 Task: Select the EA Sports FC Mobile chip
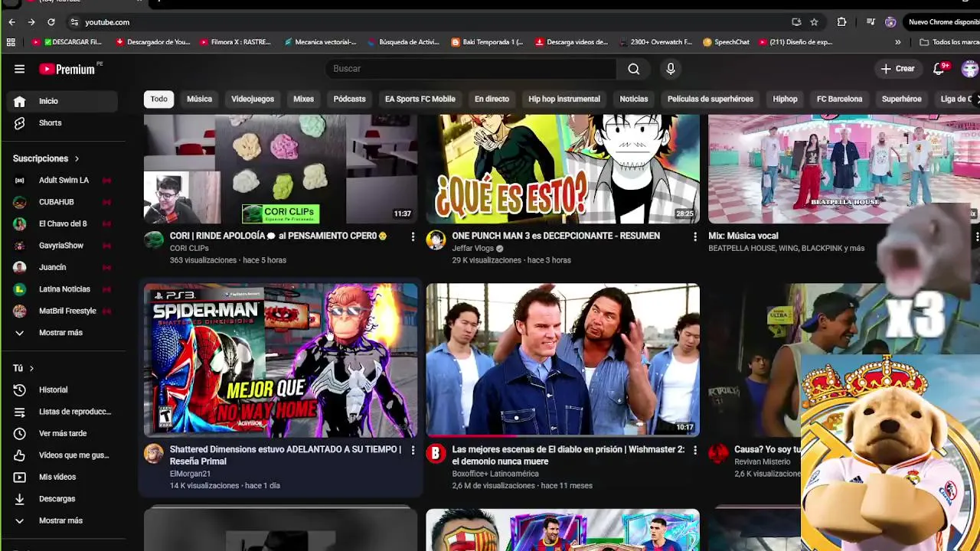(420, 99)
